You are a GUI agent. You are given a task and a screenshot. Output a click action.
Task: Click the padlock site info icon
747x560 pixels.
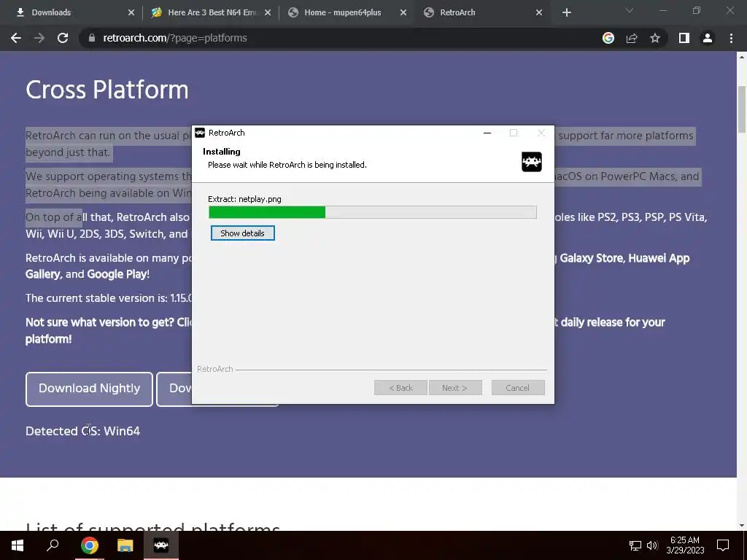pyautogui.click(x=92, y=38)
